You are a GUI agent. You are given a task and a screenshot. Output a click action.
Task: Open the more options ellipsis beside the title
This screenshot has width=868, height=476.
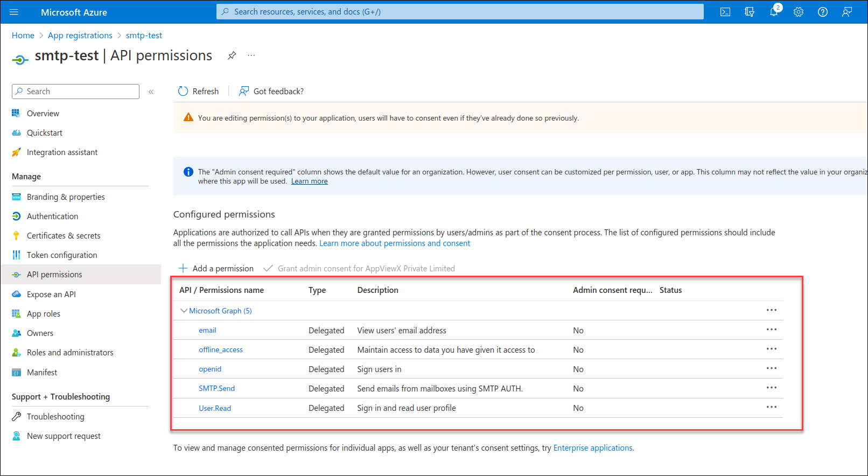click(251, 55)
